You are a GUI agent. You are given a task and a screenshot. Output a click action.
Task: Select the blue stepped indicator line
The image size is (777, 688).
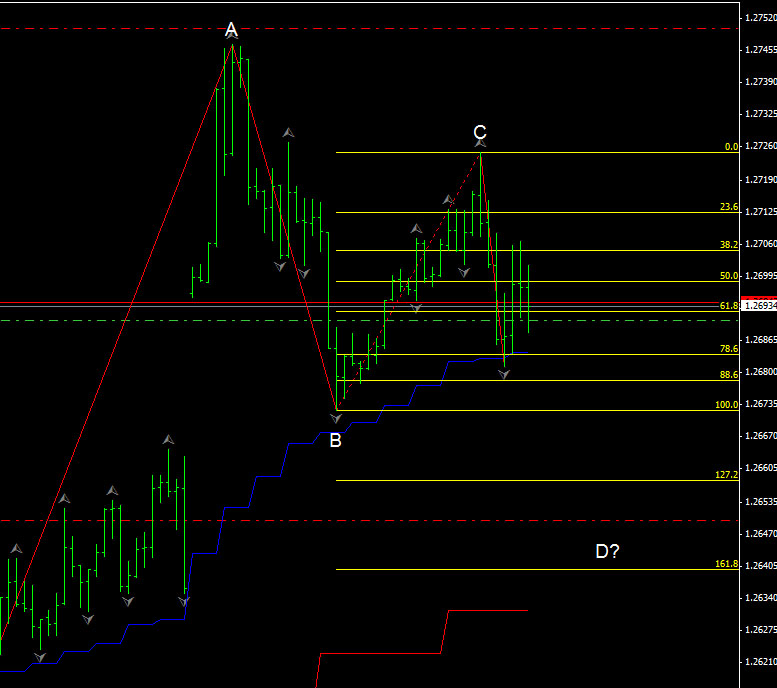tap(268, 477)
